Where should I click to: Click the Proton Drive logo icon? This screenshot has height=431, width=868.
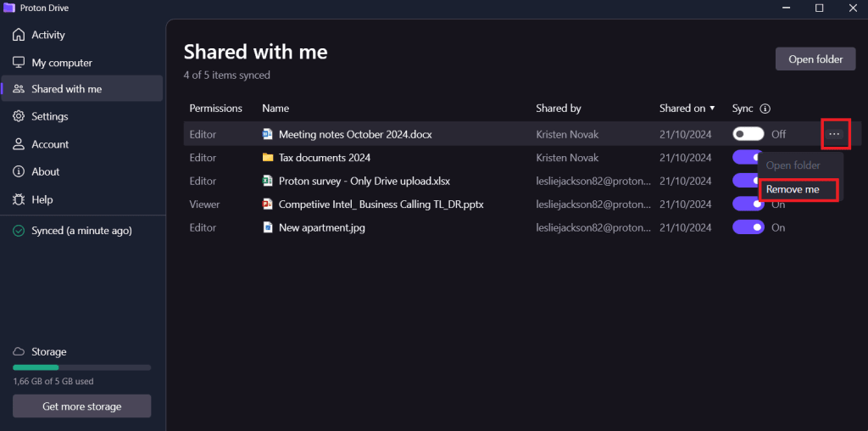pyautogui.click(x=9, y=8)
